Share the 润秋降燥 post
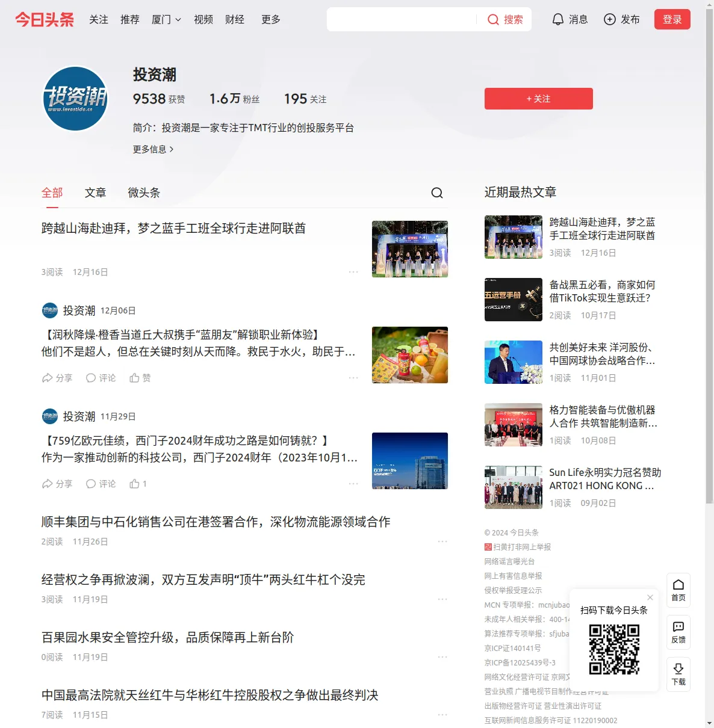Screen dimensions: 714x728 [x=57, y=378]
